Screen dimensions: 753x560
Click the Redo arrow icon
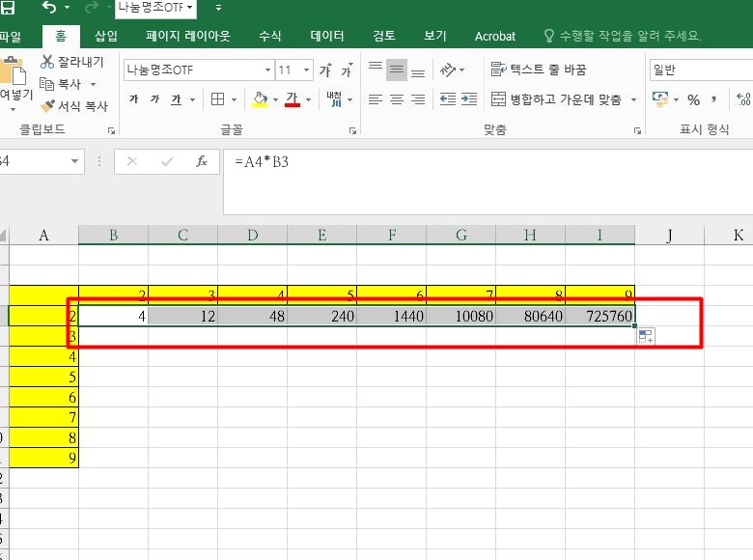click(92, 7)
